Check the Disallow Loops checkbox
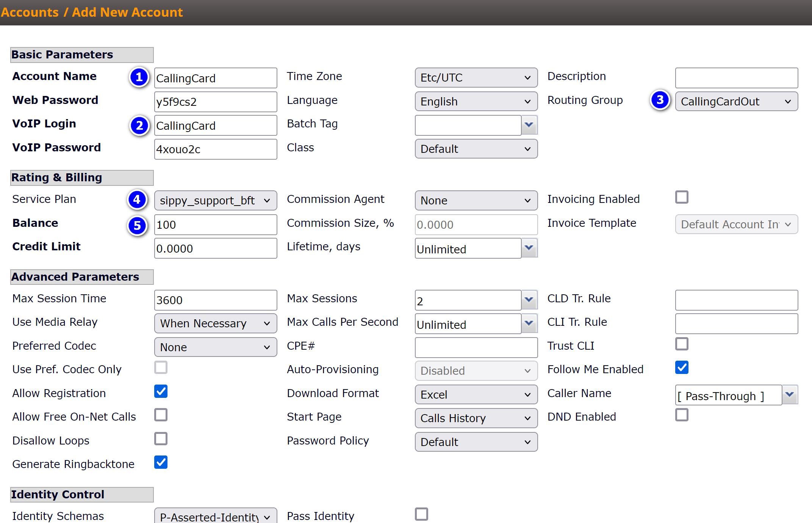Viewport: 812px width, 523px height. [161, 439]
